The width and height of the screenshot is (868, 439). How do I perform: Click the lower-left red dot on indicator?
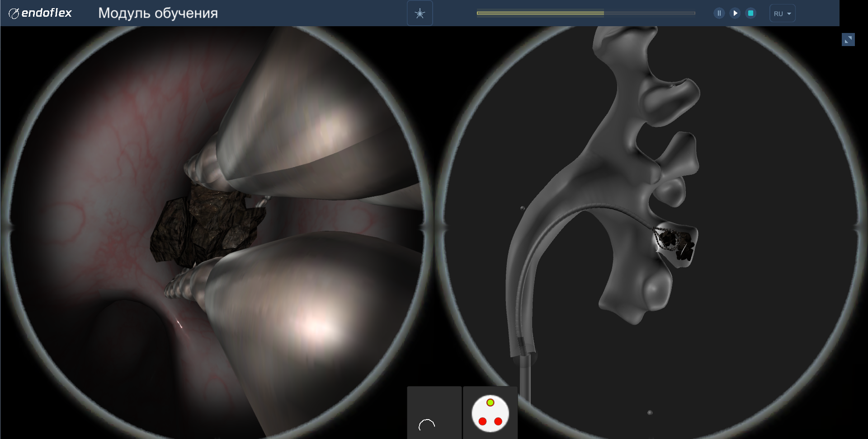pyautogui.click(x=482, y=421)
